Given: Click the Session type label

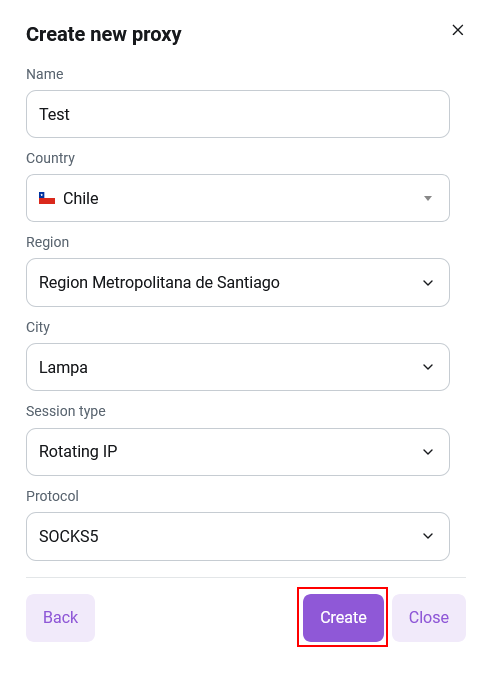Looking at the screenshot, I should 66,412.
